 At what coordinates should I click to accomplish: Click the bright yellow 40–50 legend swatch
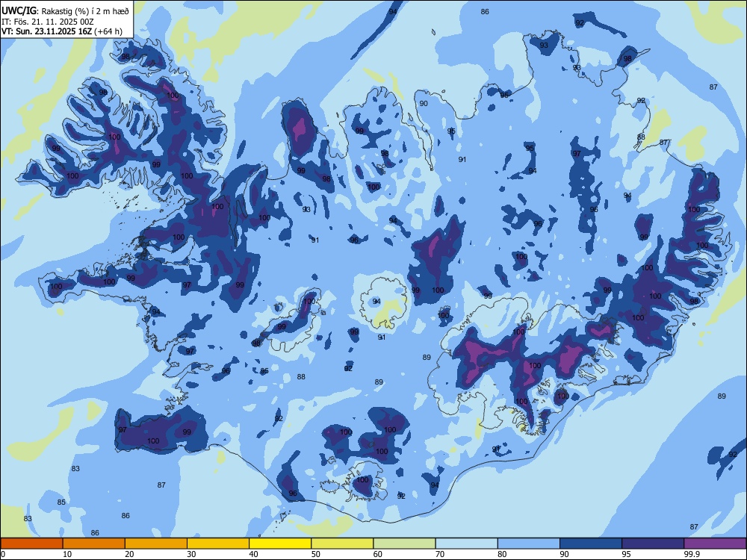coord(280,544)
